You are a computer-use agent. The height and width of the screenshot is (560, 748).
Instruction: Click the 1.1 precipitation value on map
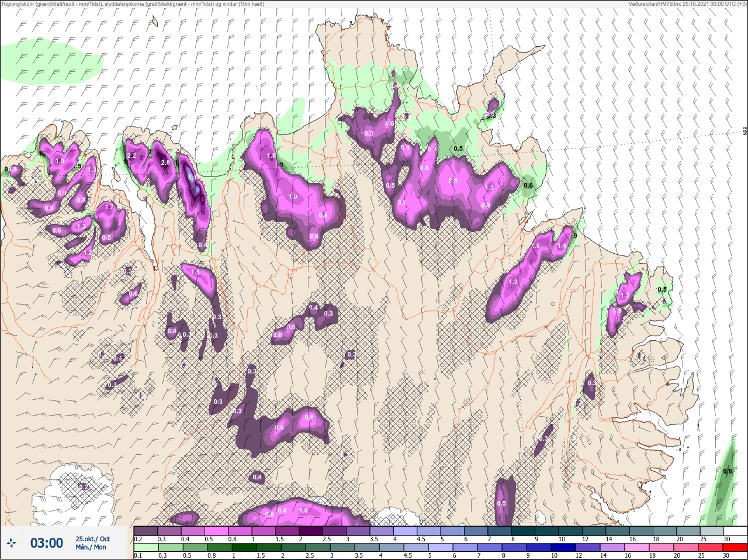(x=196, y=272)
